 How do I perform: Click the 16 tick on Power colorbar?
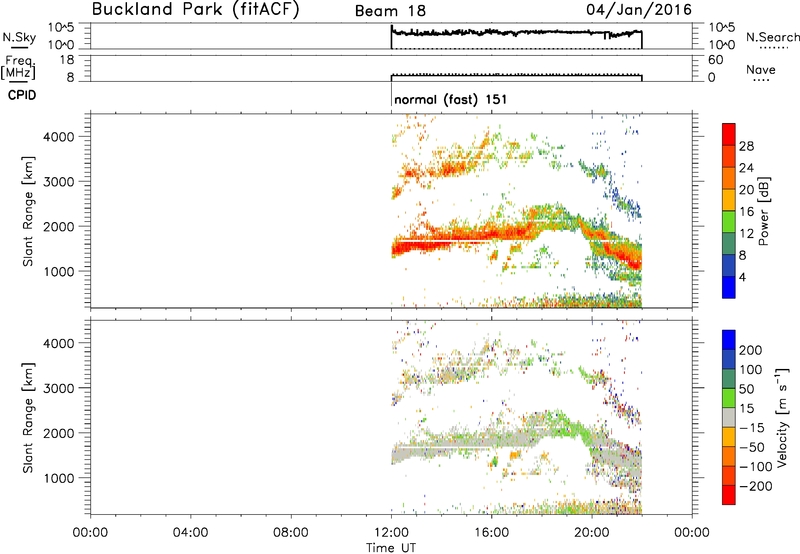coord(746,212)
